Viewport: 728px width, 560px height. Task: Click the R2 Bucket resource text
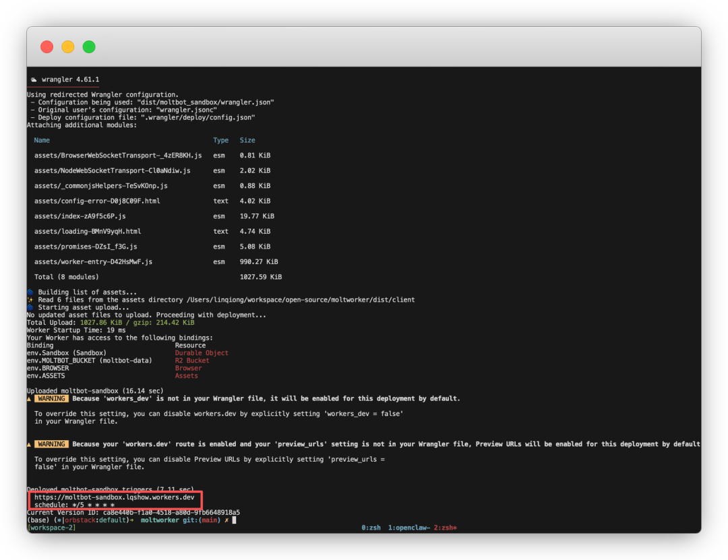tap(192, 361)
